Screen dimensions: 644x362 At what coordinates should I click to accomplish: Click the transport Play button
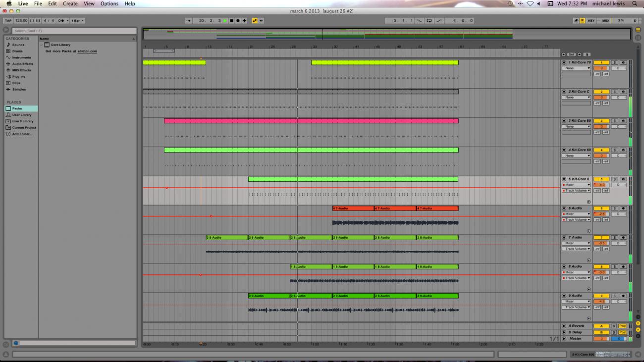[225, 21]
